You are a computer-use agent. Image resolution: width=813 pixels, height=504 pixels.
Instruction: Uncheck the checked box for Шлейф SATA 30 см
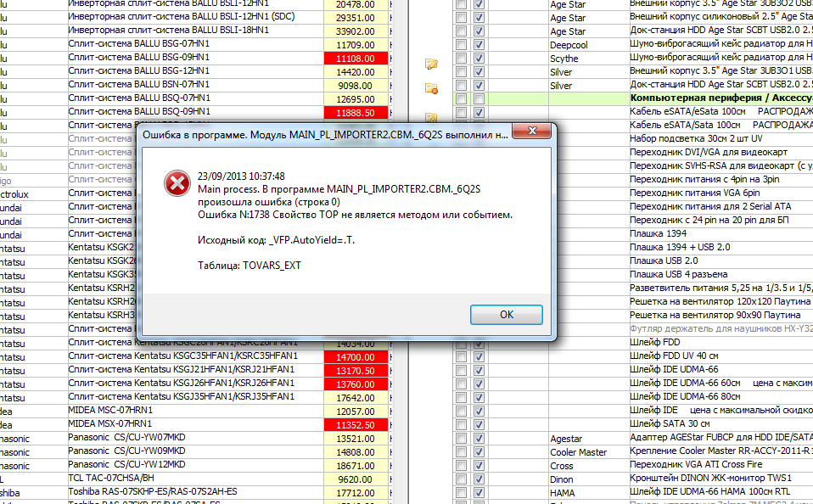tap(479, 424)
